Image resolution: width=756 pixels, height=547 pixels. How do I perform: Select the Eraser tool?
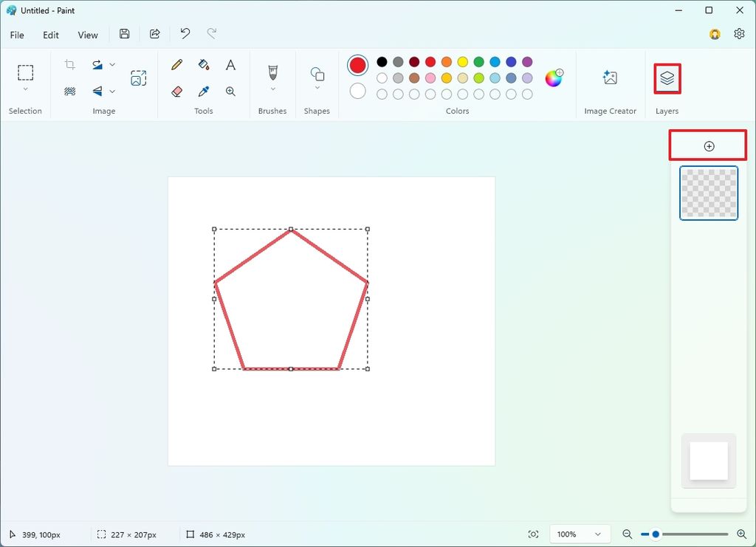(177, 92)
